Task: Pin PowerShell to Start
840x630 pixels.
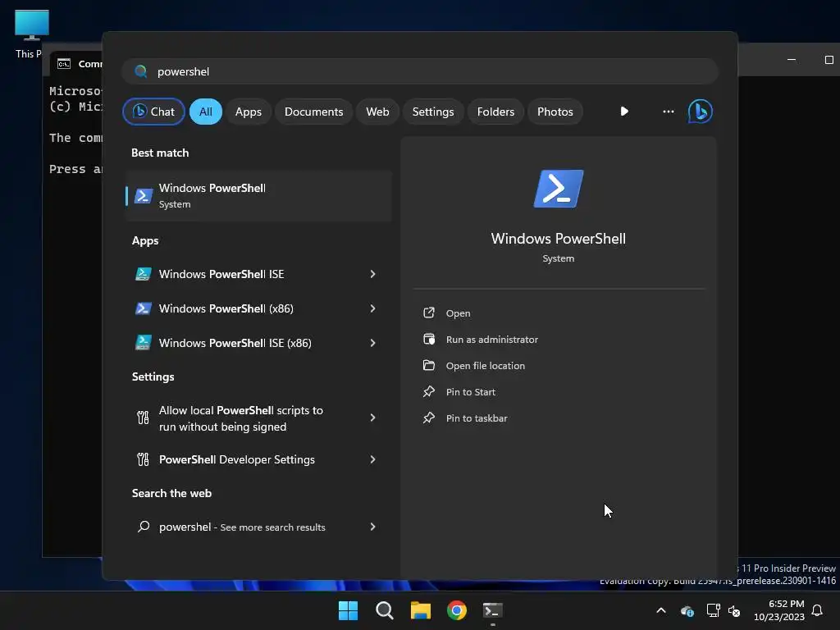Action: [x=470, y=392]
